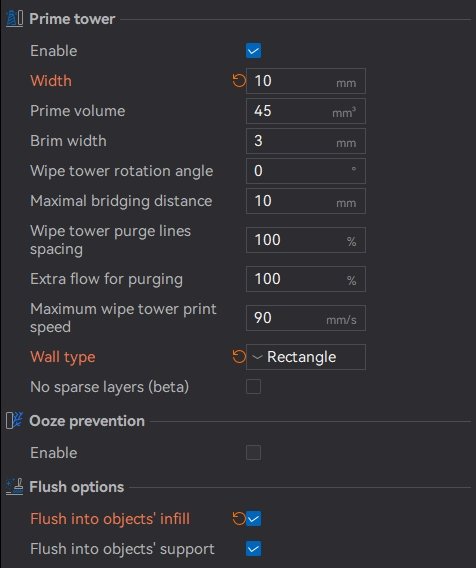Viewport: 476px width, 568px height.
Task: Reset Width to default with undo arrow
Action: pos(239,81)
